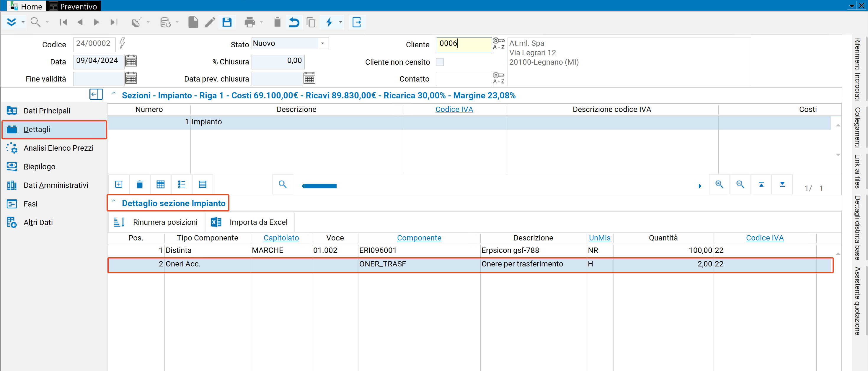Image resolution: width=868 pixels, height=371 pixels.
Task: Switch to the Preventivo tab
Action: point(73,6)
